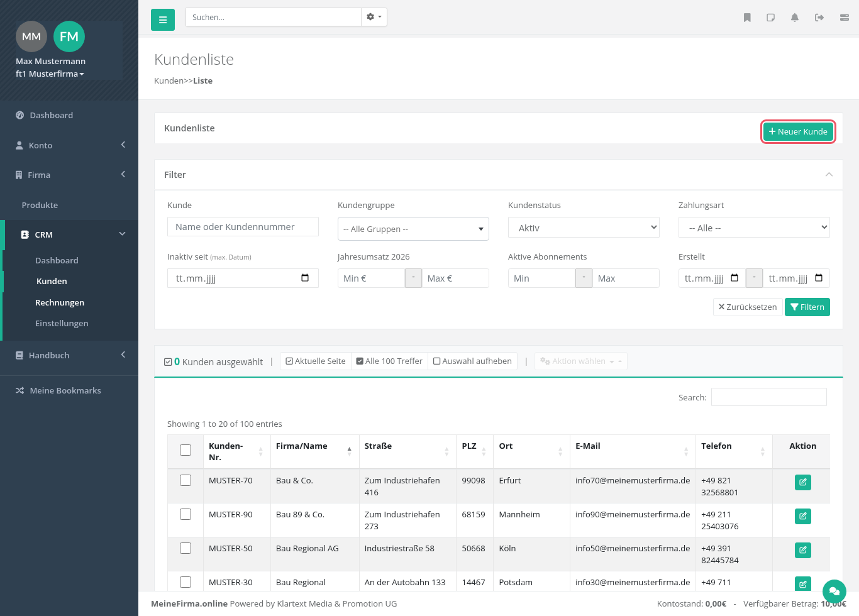Open ft1 Musterfirma company switcher
Screen dimensions: 859x616
click(50, 74)
